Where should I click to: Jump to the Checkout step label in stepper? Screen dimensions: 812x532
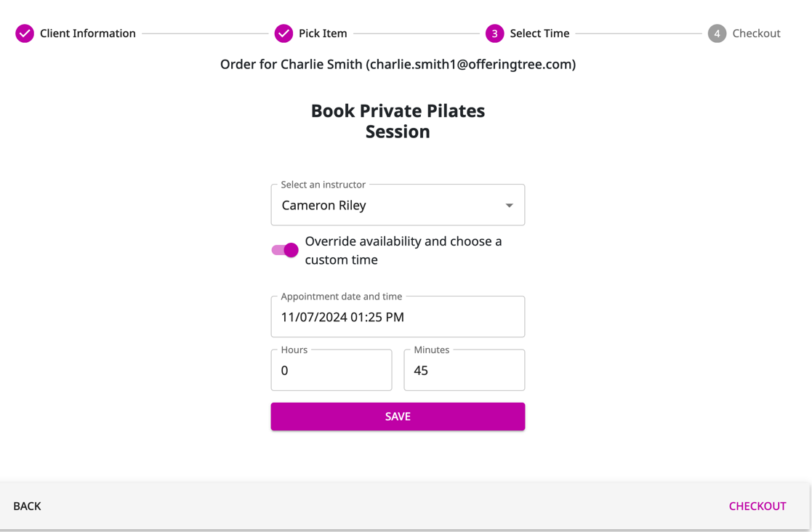point(756,33)
